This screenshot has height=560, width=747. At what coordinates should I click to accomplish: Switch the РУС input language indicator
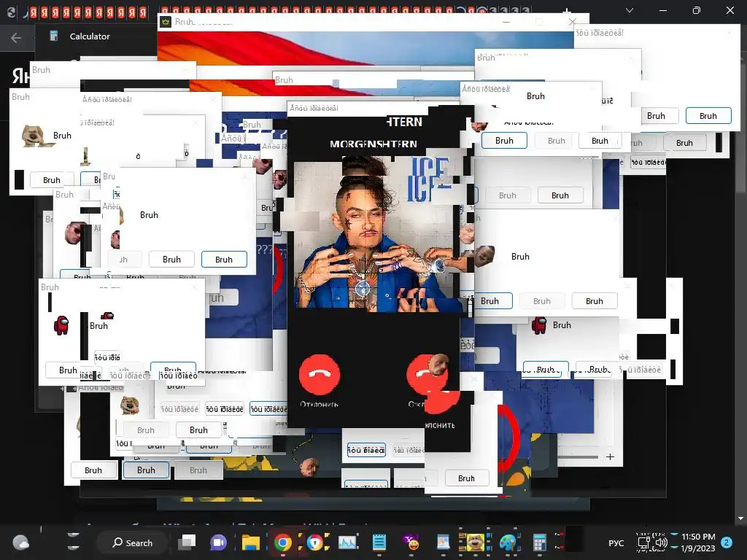tap(616, 542)
